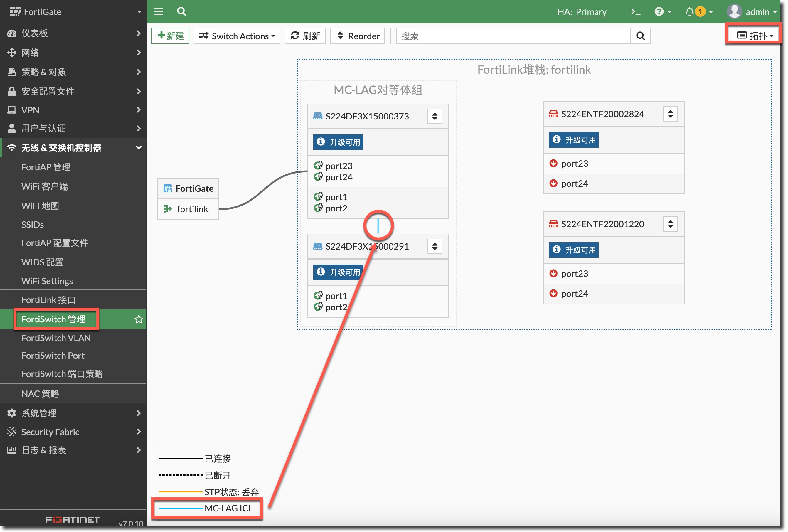788x532 pixels.
Task: Open FortiSwitch VLAN menu item
Action: click(56, 338)
